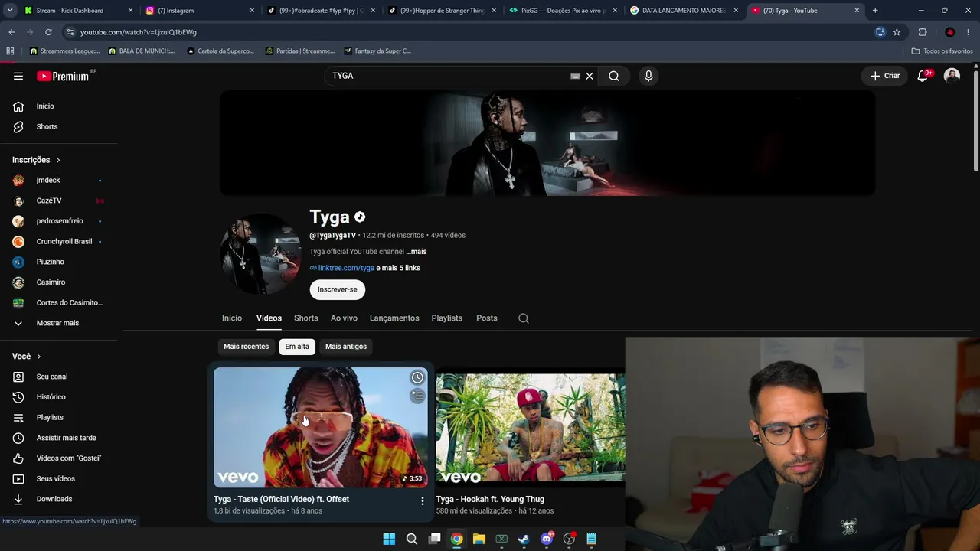Image resolution: width=980 pixels, height=551 pixels.
Task: Subscribe with the Inscrever-se button
Action: pos(338,289)
